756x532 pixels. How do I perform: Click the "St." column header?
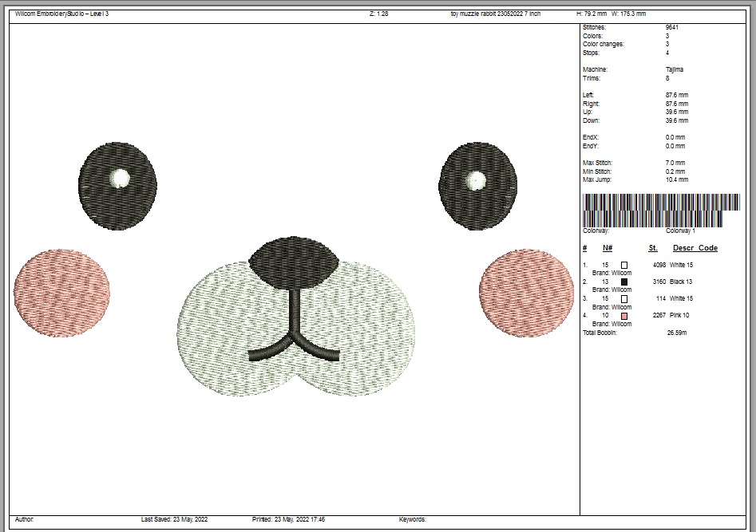pos(653,248)
